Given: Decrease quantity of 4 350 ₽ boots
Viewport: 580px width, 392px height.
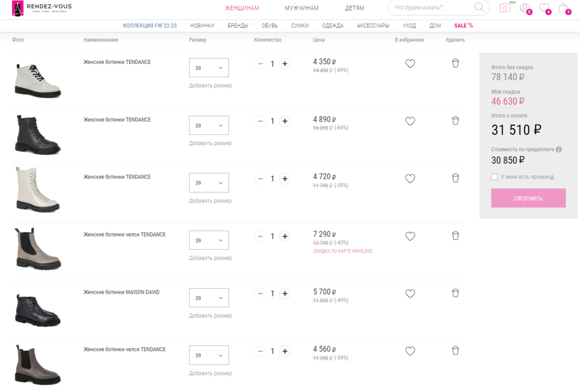Looking at the screenshot, I should [261, 64].
